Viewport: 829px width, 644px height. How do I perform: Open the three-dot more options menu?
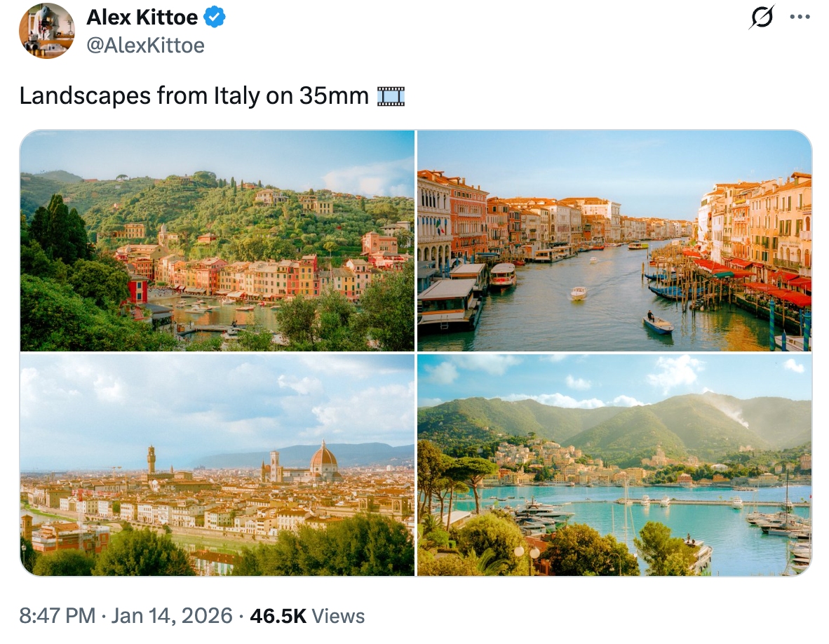pos(800,18)
